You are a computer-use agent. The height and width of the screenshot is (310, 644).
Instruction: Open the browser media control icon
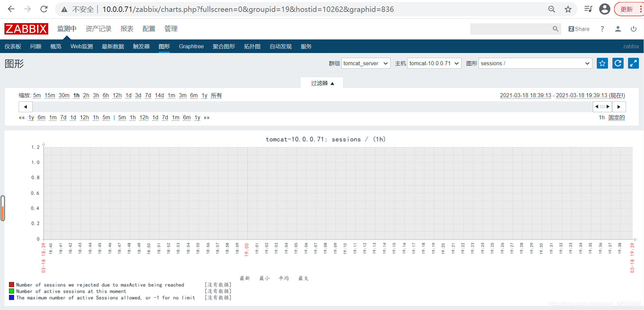588,9
